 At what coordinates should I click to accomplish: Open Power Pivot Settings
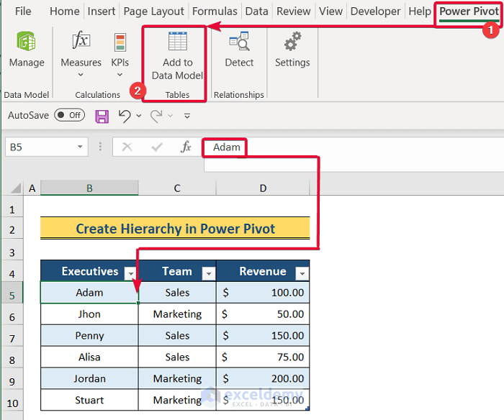(x=292, y=50)
